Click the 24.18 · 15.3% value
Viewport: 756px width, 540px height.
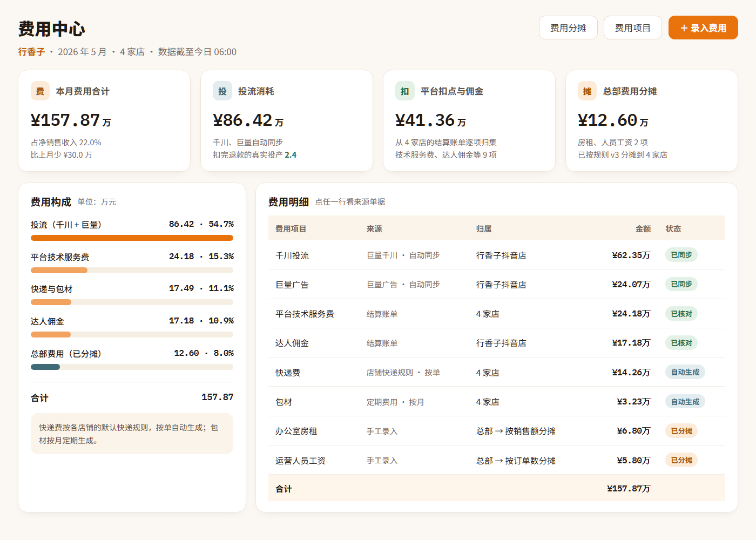pyautogui.click(x=201, y=256)
